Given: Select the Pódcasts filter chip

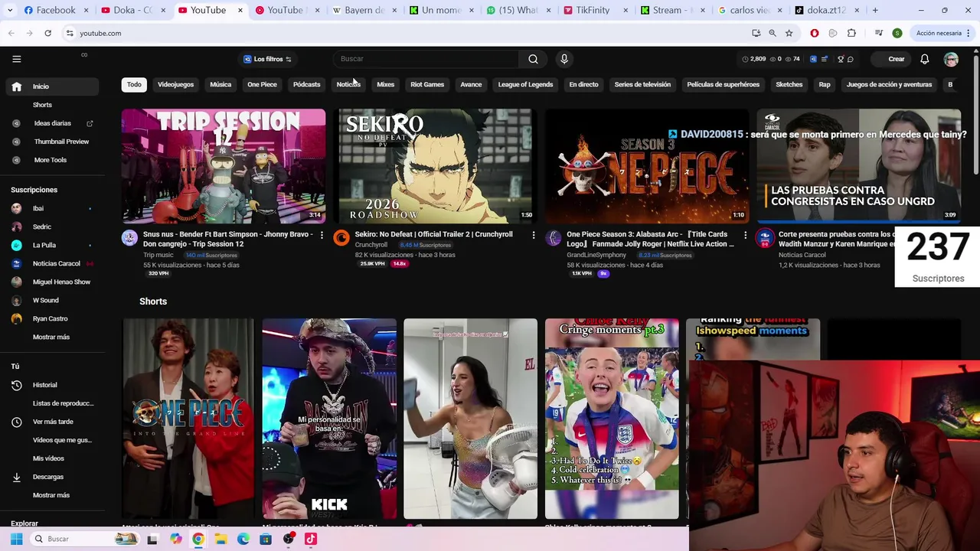Looking at the screenshot, I should tap(306, 84).
